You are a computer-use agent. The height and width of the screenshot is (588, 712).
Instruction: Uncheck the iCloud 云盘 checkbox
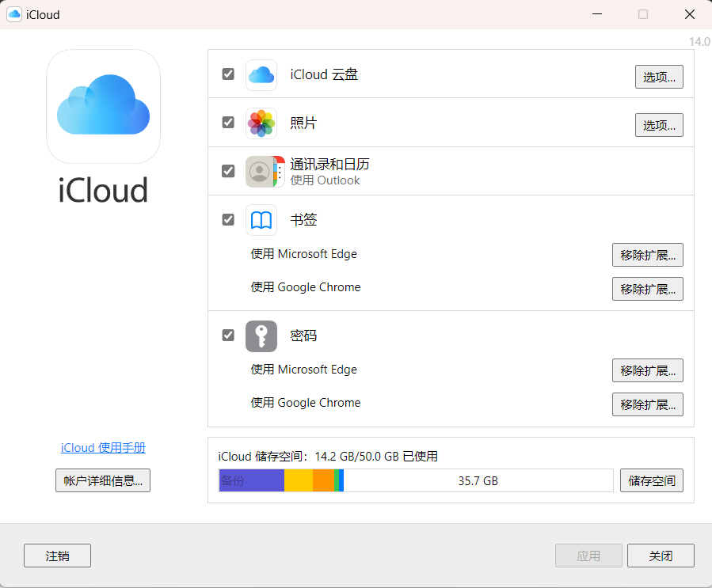coord(228,74)
